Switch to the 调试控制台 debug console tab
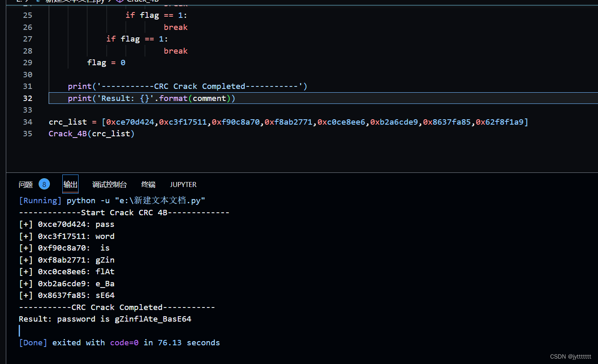 [110, 184]
